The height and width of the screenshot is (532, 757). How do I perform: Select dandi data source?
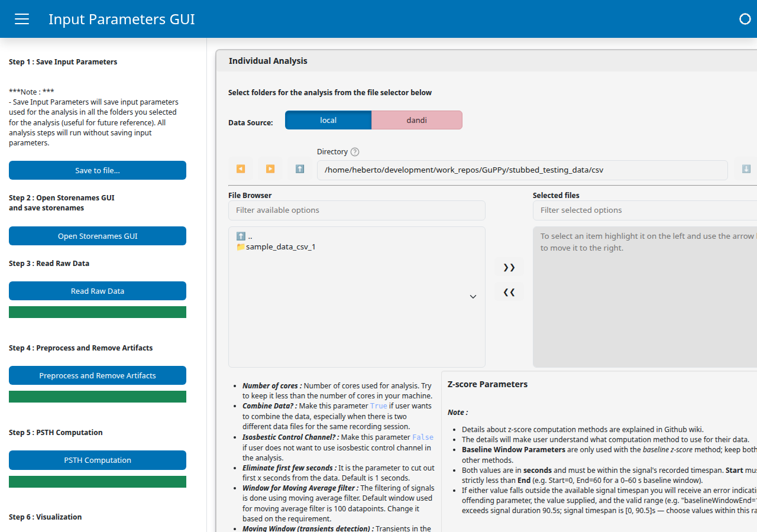[x=417, y=120]
